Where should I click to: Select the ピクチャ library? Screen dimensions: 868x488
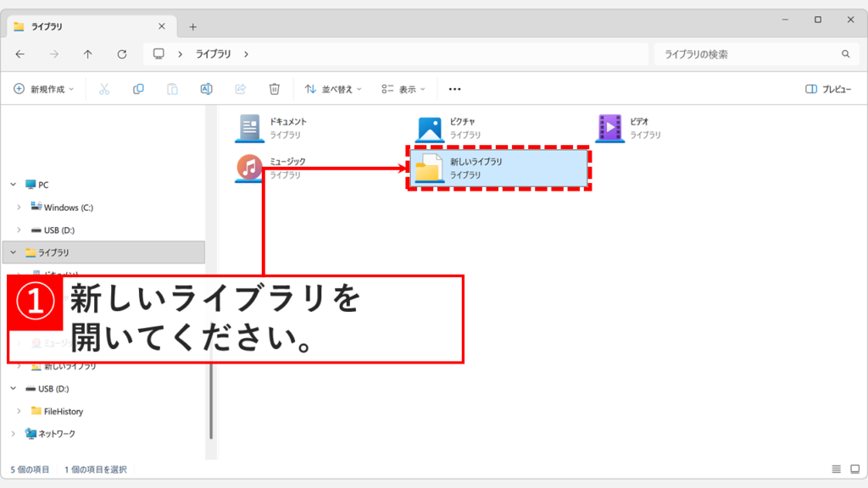pyautogui.click(x=448, y=128)
